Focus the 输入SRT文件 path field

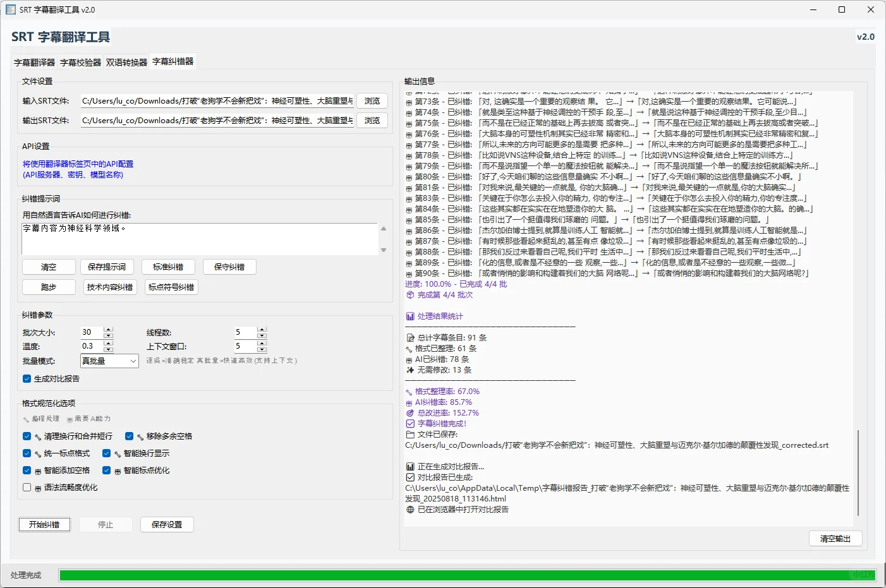(217, 101)
